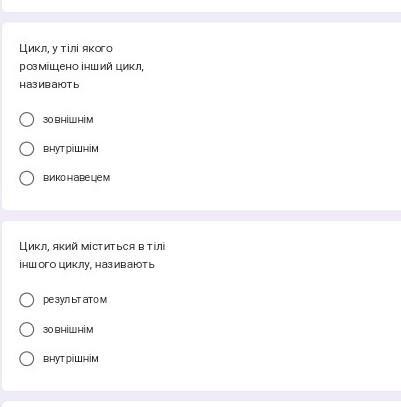Click lavender gap between the two question cards
The height and width of the screenshot is (407, 401).
pyautogui.click(x=200, y=216)
